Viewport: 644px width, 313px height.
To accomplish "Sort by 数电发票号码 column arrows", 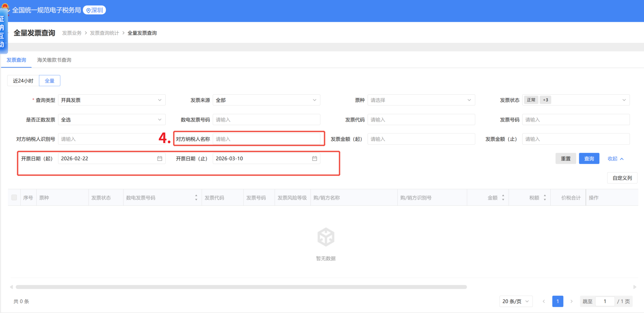I will click(196, 198).
